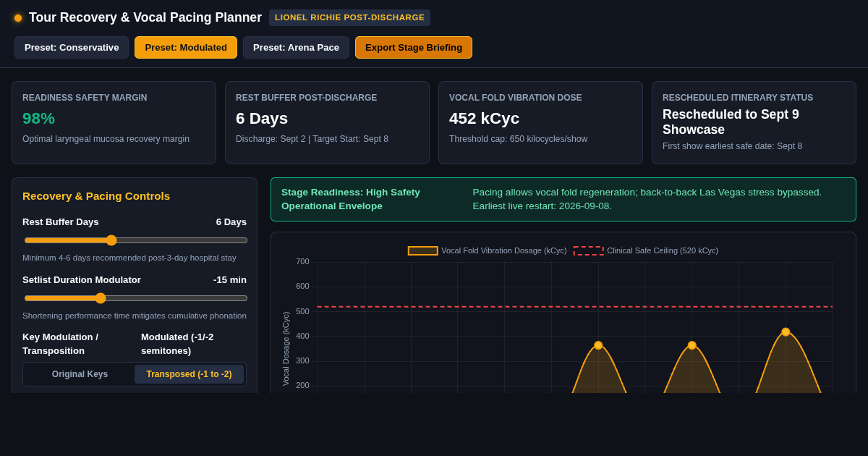This screenshot has height=456, width=868.
Task: Switch to Original Keys option
Action: [x=80, y=374]
